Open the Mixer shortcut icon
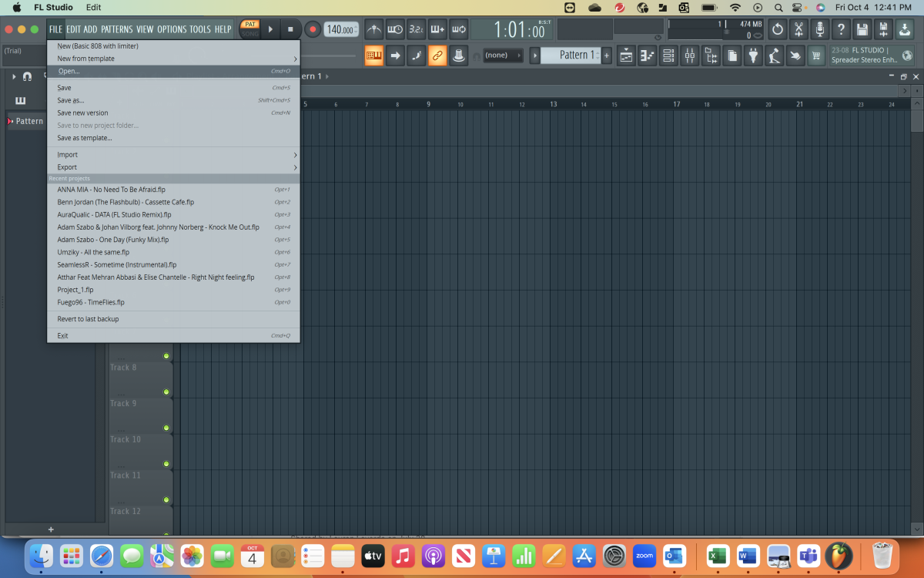Screen dimensions: 924x578 (689, 55)
